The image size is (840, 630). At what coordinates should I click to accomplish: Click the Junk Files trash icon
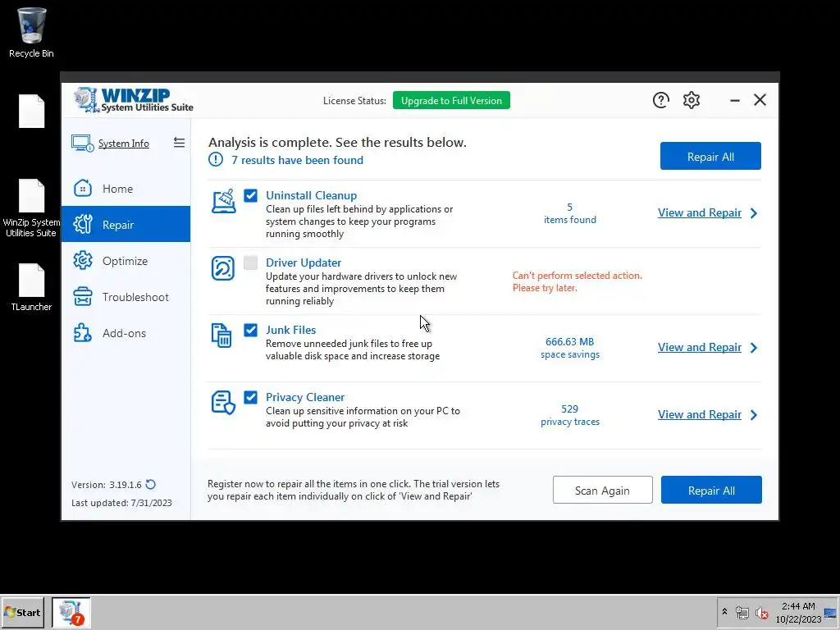pyautogui.click(x=221, y=336)
